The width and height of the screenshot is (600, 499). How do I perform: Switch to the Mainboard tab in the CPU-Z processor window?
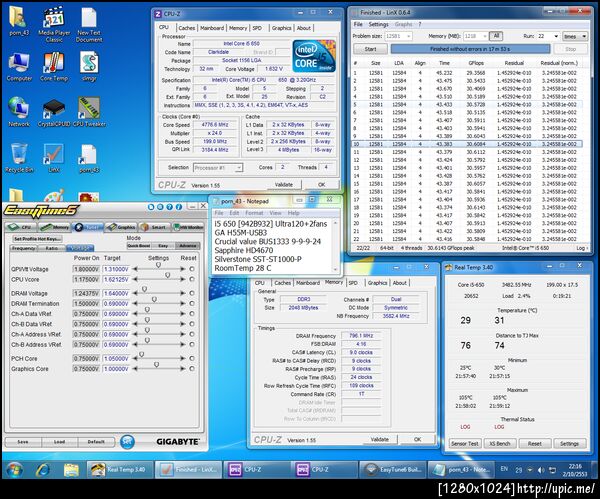[212, 28]
